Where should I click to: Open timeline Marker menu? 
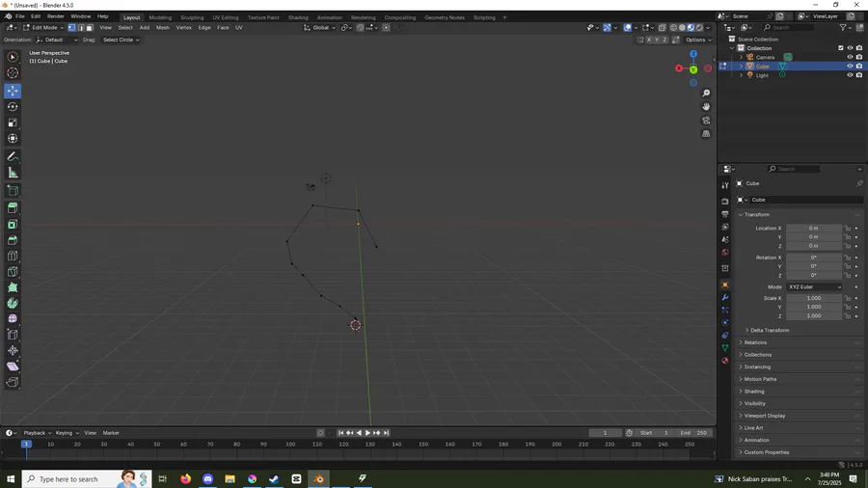pos(111,433)
